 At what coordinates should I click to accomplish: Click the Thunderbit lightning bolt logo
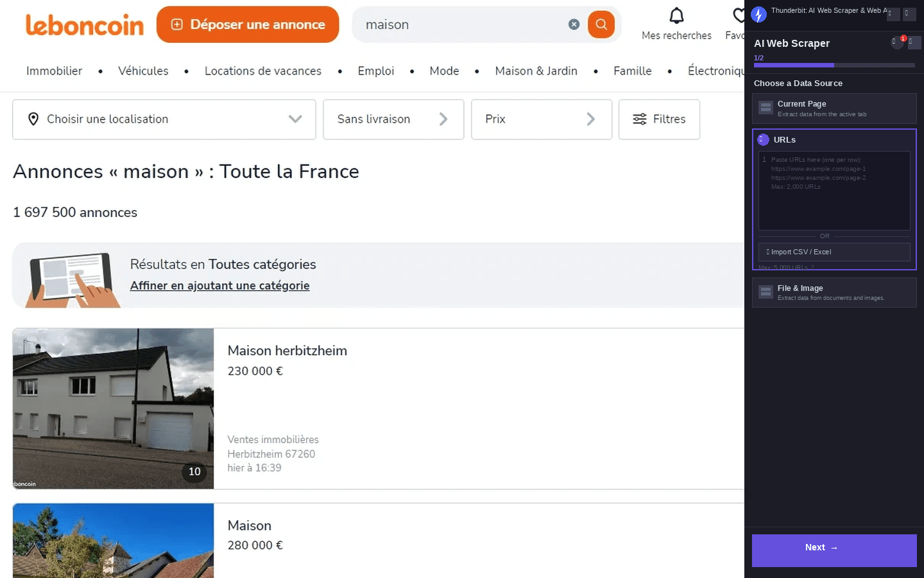click(758, 14)
